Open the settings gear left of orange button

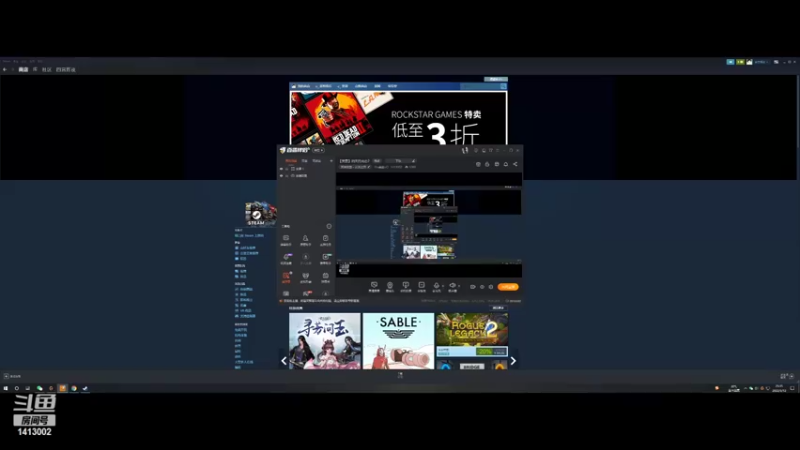tap(491, 287)
